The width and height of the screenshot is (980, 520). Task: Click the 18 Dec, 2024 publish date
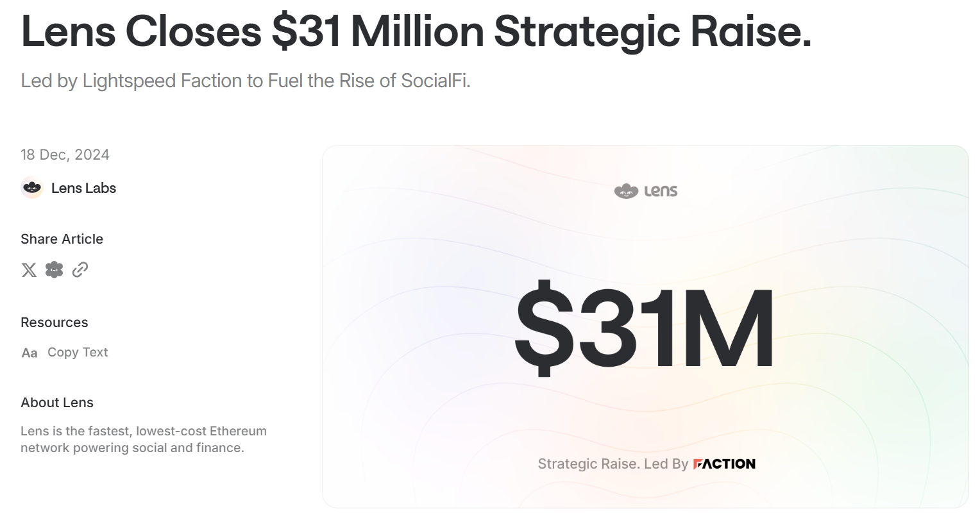65,155
